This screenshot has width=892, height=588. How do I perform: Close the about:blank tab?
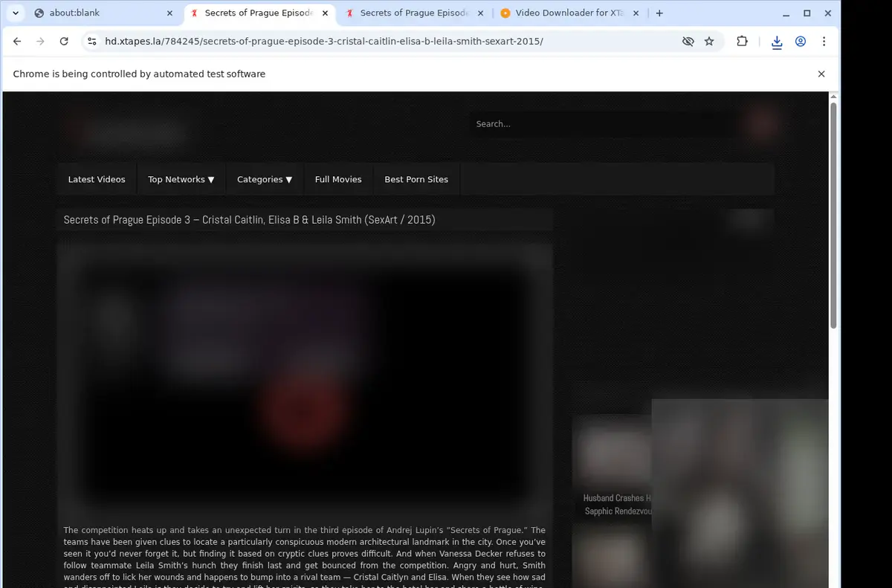pyautogui.click(x=169, y=13)
